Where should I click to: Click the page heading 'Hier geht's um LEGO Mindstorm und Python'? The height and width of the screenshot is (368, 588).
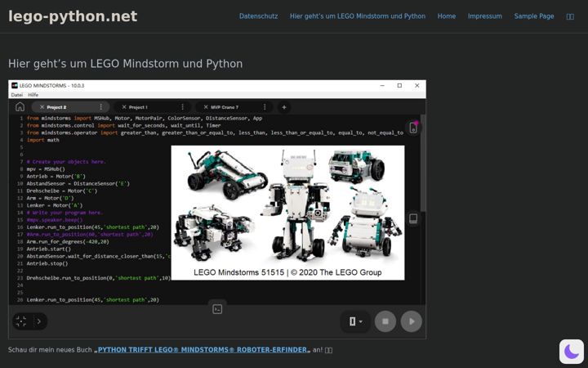point(125,64)
